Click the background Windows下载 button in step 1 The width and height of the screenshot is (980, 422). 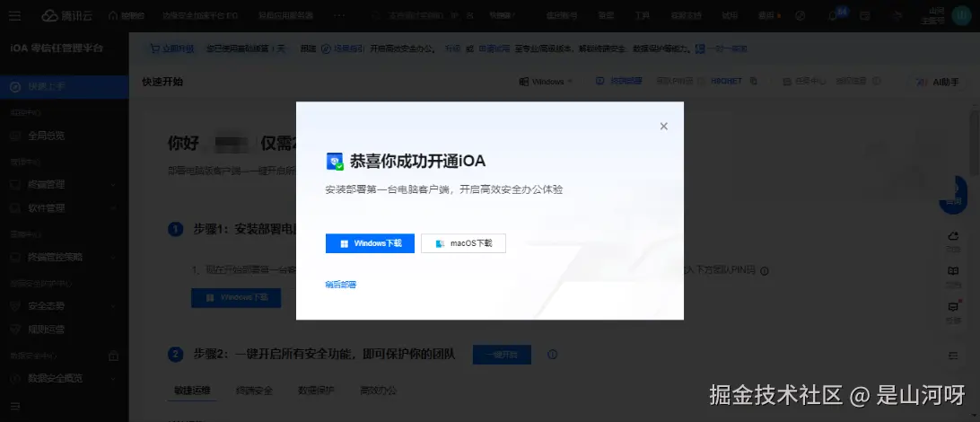pos(236,298)
